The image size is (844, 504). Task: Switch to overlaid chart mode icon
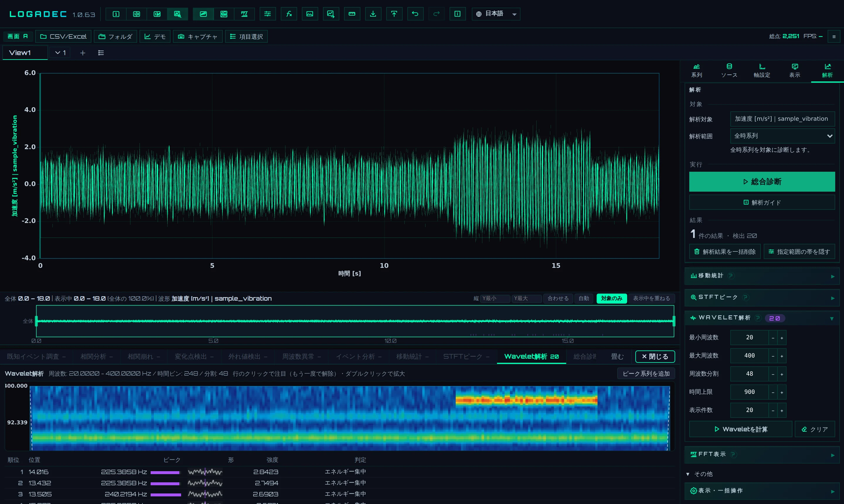(203, 14)
